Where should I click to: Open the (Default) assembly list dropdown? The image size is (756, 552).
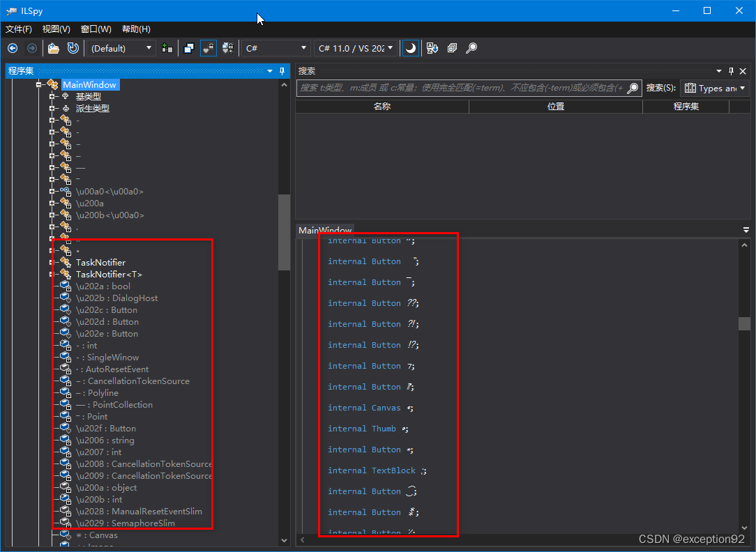tap(121, 48)
